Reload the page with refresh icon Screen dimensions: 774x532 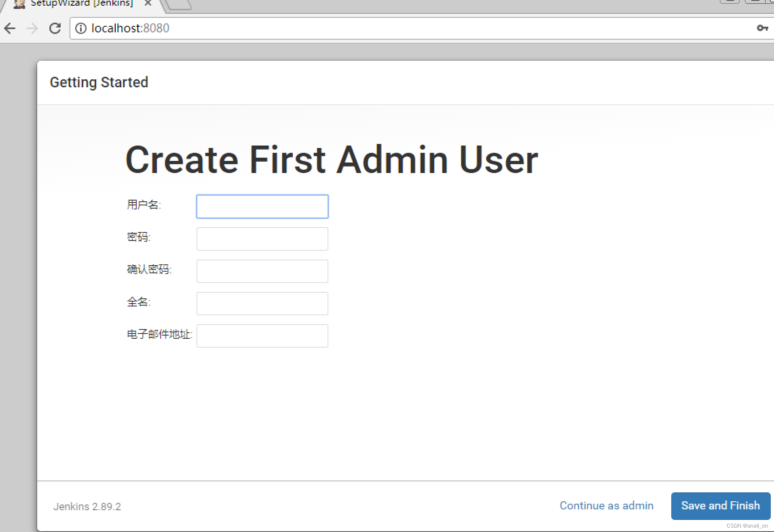click(55, 28)
